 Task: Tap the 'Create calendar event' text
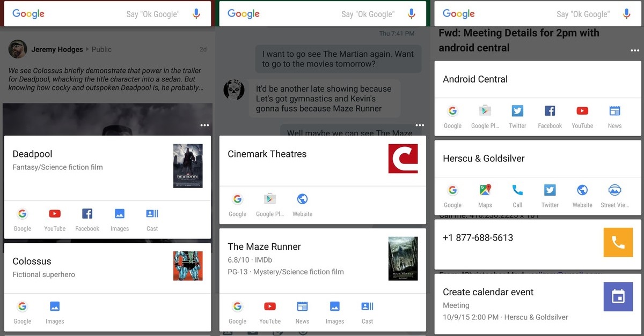tap(488, 292)
